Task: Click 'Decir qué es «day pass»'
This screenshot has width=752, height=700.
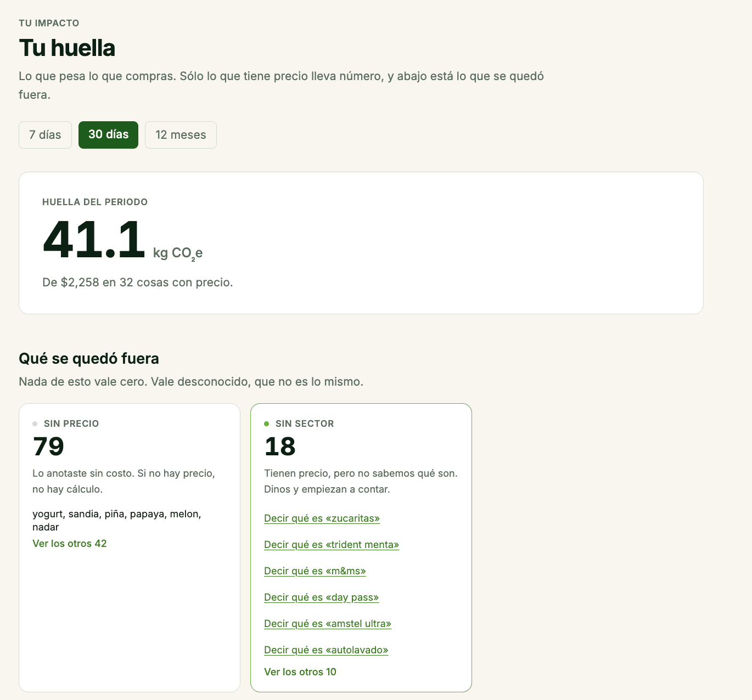Action: pos(322,597)
